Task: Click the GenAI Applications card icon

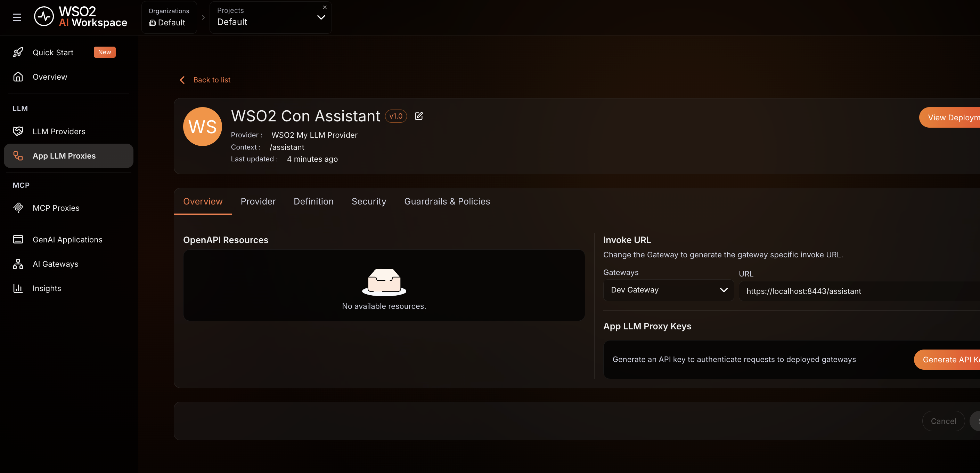Action: (x=18, y=240)
